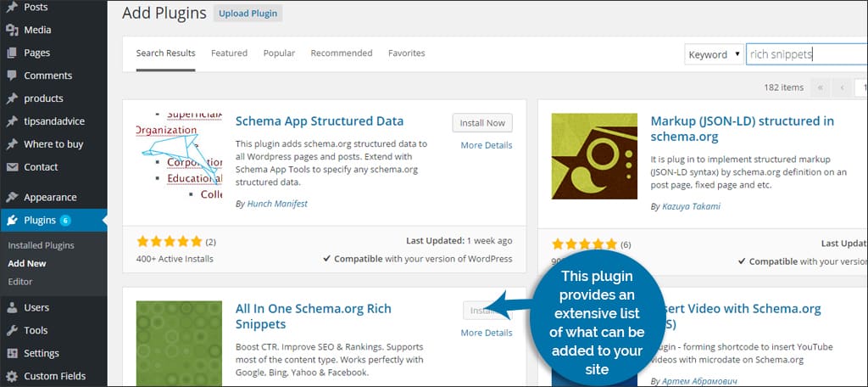Switch to the Favorites tab

pyautogui.click(x=406, y=53)
